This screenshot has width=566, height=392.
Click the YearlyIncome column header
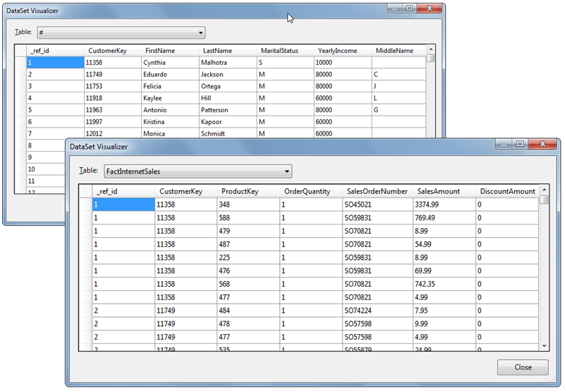pyautogui.click(x=343, y=51)
